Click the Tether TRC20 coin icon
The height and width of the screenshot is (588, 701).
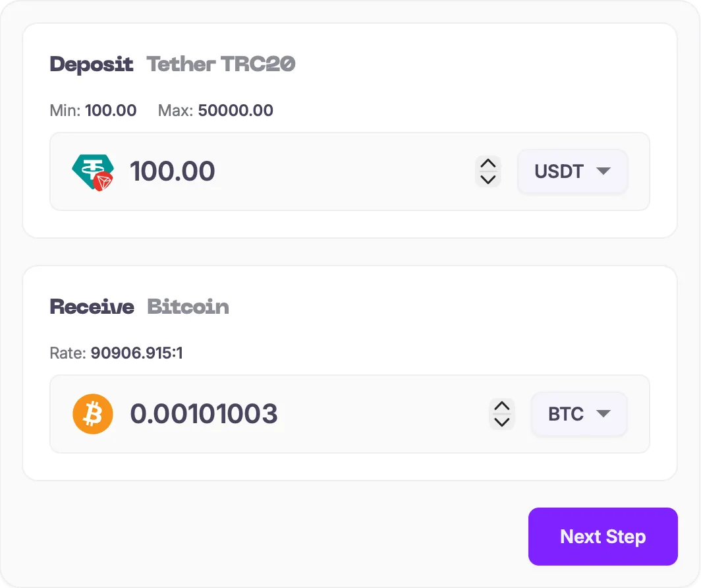[92, 171]
